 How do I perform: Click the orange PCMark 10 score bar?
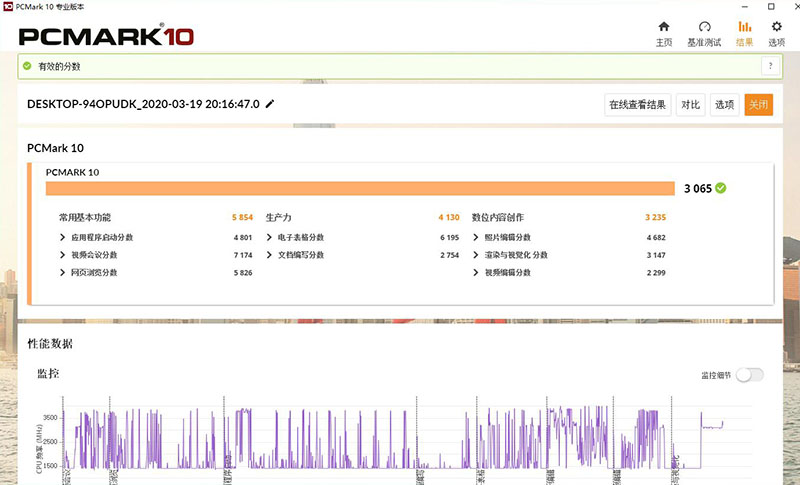(360, 188)
